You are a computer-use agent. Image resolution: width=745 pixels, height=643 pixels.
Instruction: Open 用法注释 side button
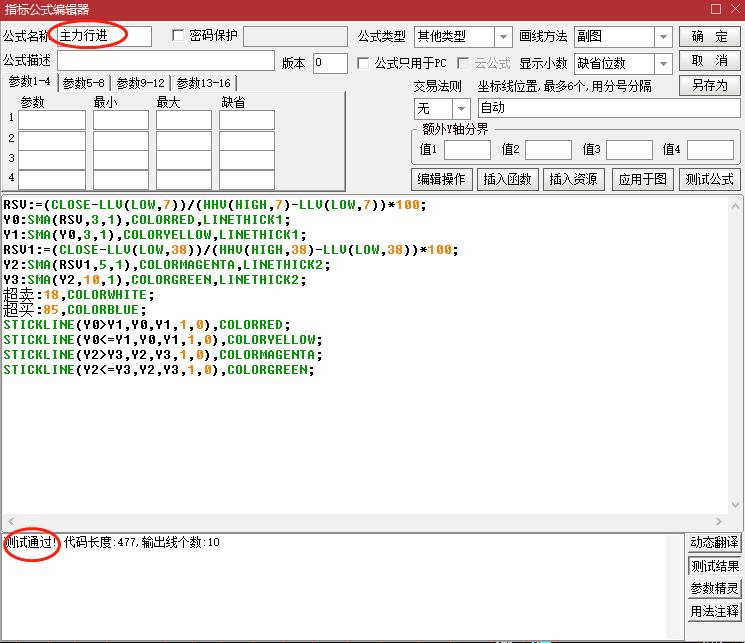[714, 611]
